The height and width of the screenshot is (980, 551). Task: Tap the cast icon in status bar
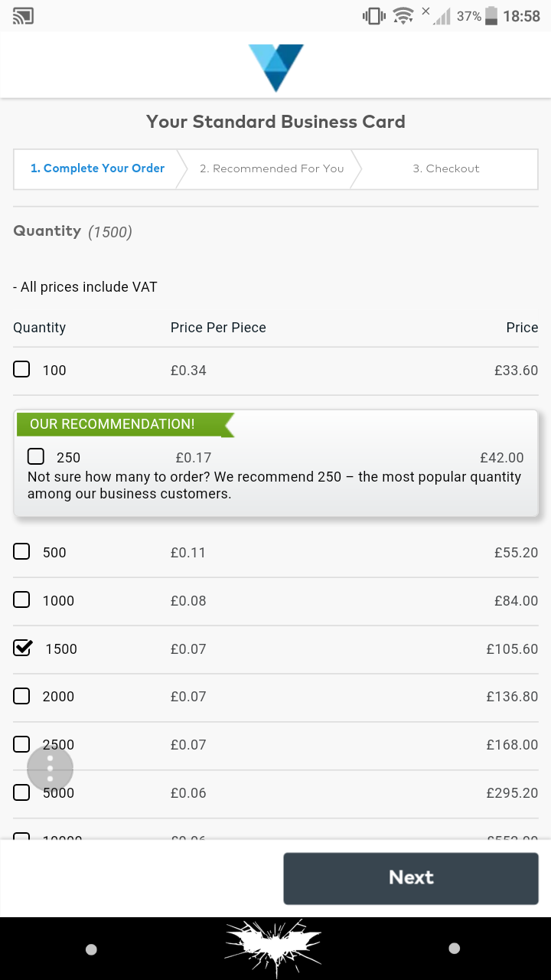point(24,15)
